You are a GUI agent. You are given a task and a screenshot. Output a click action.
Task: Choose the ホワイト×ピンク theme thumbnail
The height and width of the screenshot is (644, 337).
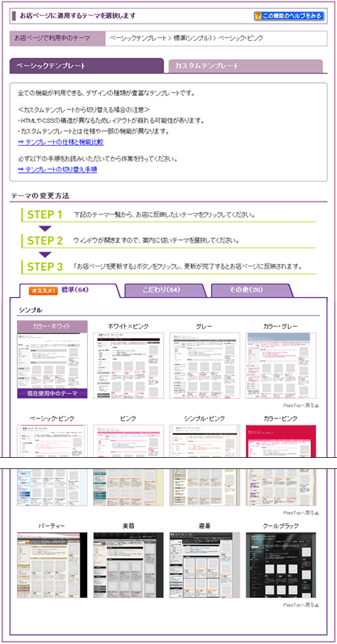coord(129,366)
